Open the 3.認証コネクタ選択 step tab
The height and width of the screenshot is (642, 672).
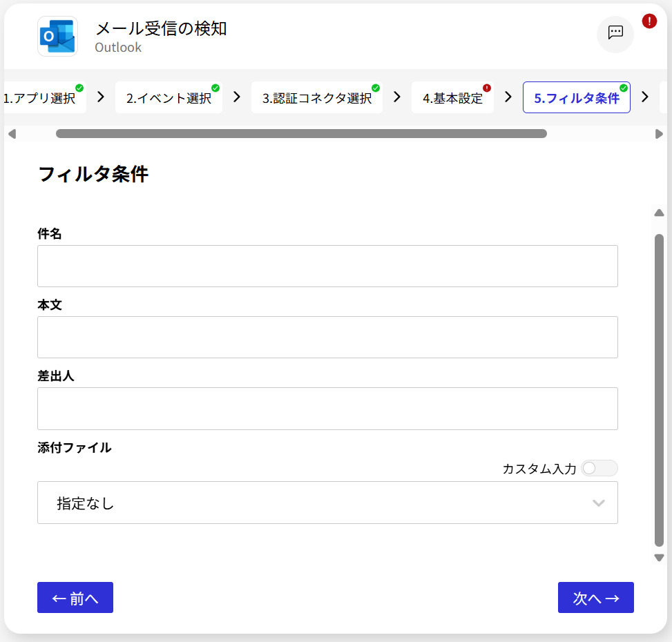[316, 98]
